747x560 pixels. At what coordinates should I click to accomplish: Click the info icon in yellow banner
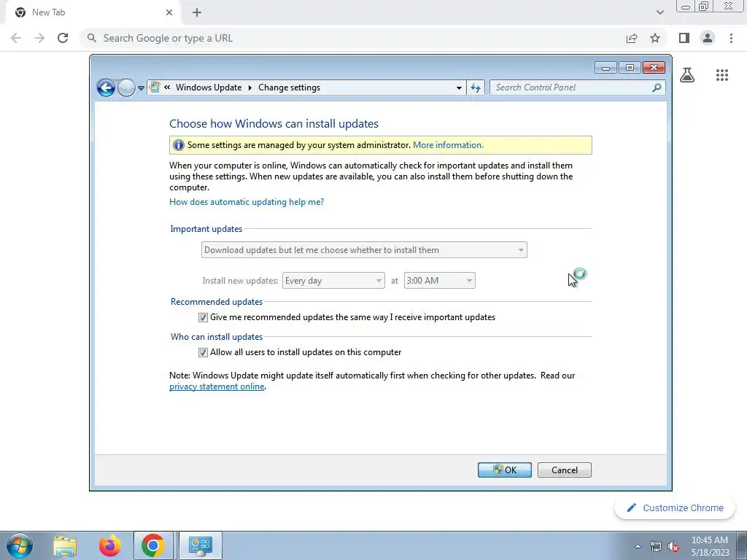tap(179, 145)
